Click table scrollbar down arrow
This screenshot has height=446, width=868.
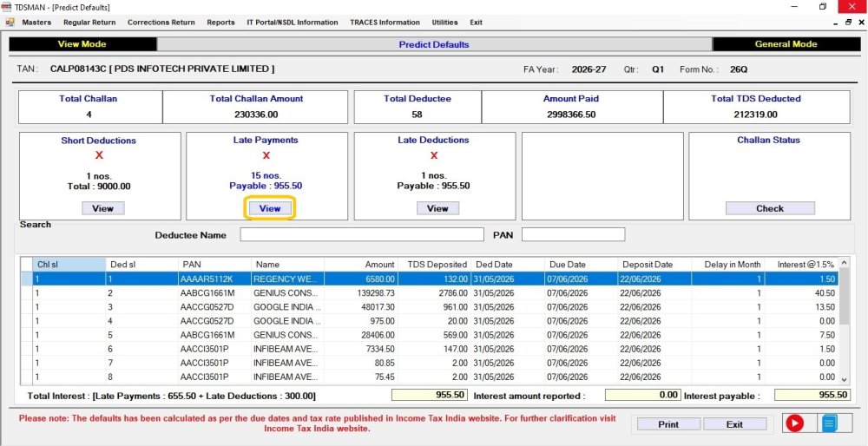[x=845, y=379]
